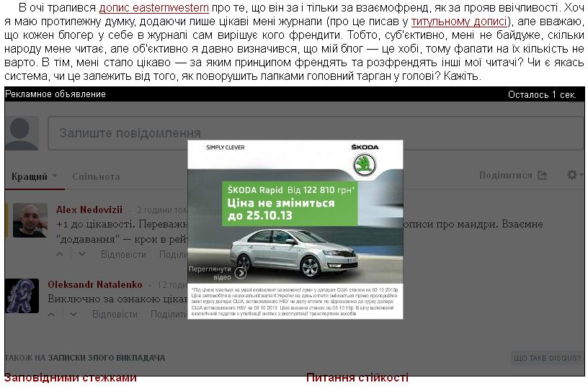Click Alex Nedovizii's avatar photo
Screen dimensions: 588x388
[30, 220]
